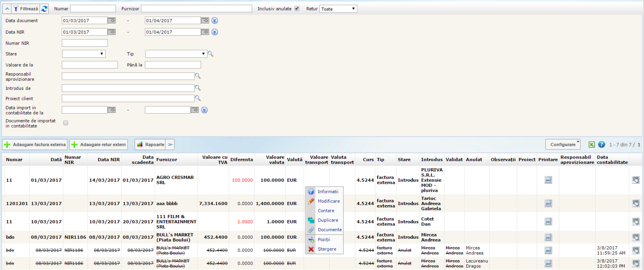Export the list with the Excel icon
Image resolution: width=644 pixels, height=270 pixels.
(591, 145)
